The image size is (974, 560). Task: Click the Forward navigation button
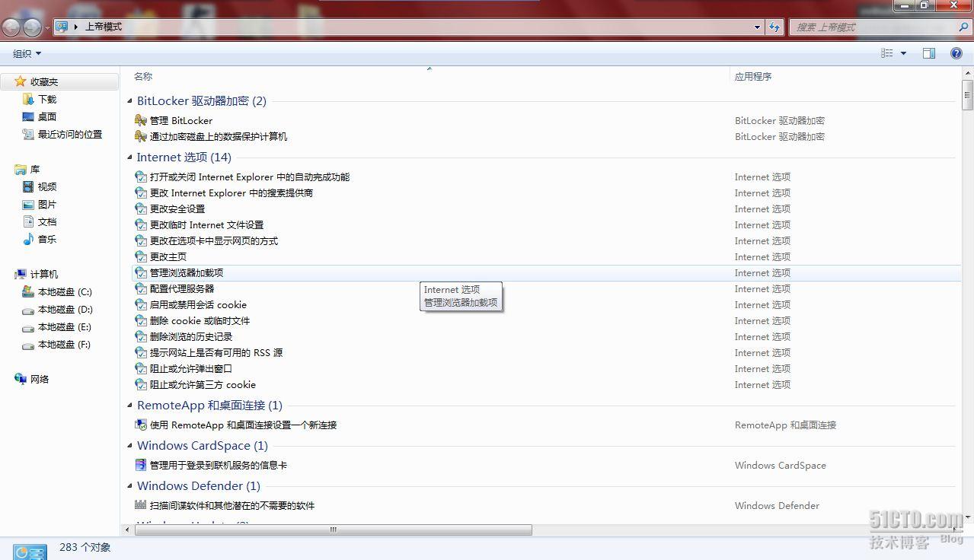click(33, 27)
